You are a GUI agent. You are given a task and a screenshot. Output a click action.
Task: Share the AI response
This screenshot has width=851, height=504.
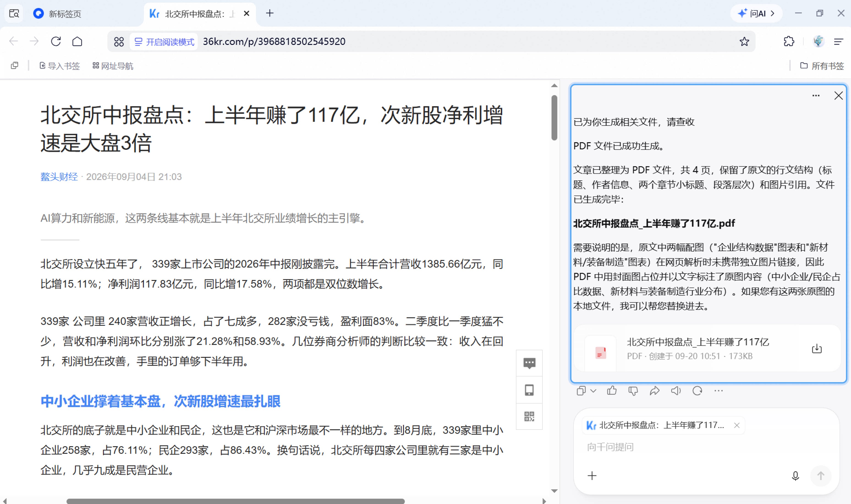pyautogui.click(x=654, y=391)
